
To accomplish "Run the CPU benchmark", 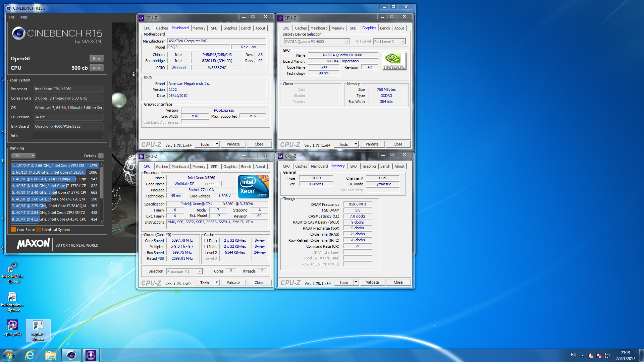I will pyautogui.click(x=96, y=68).
